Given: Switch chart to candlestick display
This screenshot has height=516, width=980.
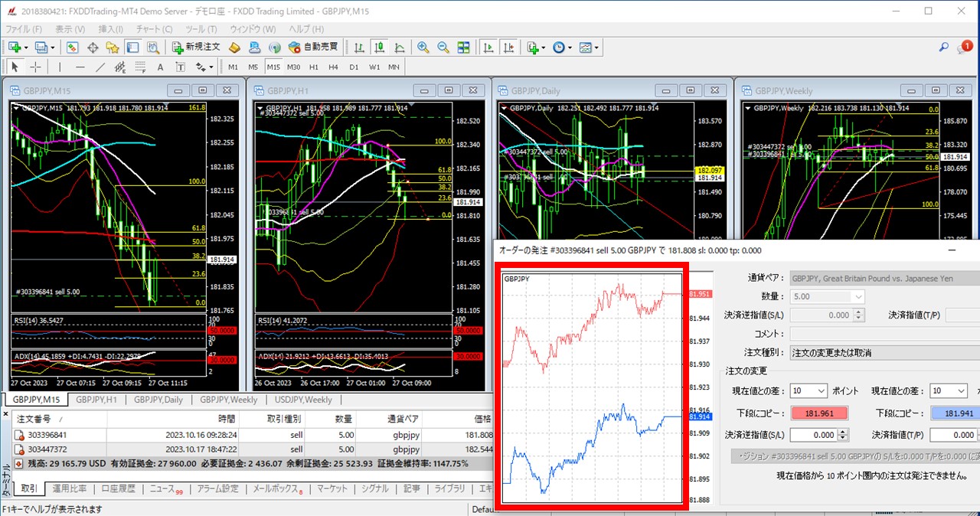Looking at the screenshot, I should tap(378, 47).
